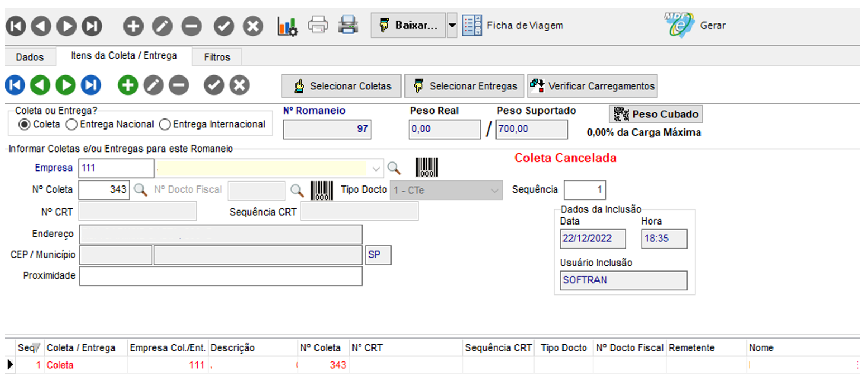Select the Coleta radio option
Image resolution: width=868 pixels, height=381 pixels.
(x=25, y=125)
